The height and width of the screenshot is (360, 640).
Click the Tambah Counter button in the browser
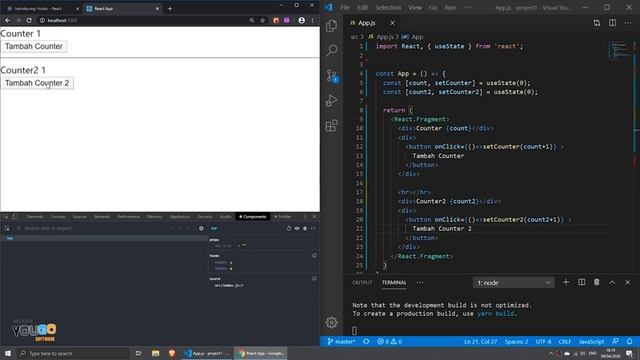coord(34,47)
